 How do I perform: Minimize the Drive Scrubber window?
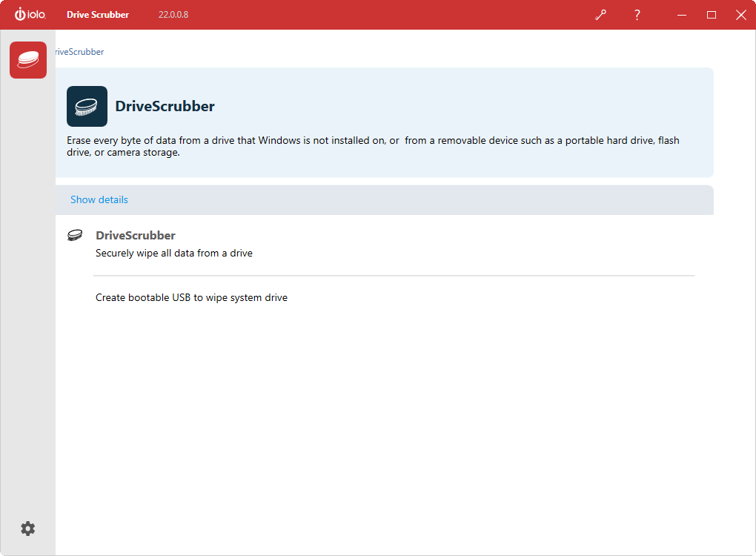[x=682, y=15]
